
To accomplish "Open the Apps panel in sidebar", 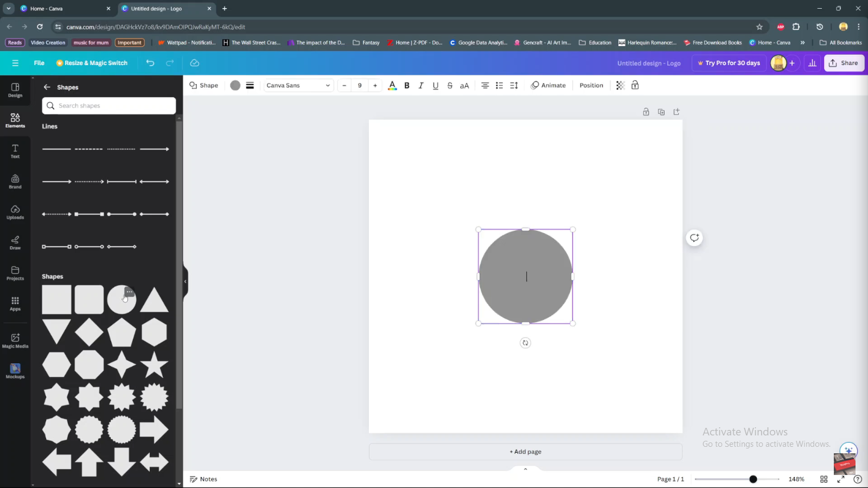I will point(15,304).
